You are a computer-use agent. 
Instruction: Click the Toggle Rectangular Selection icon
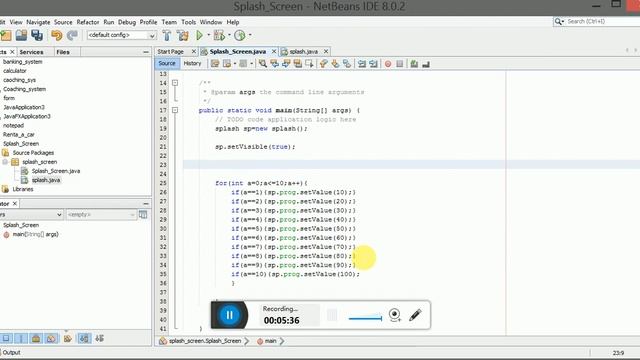pos(309,64)
